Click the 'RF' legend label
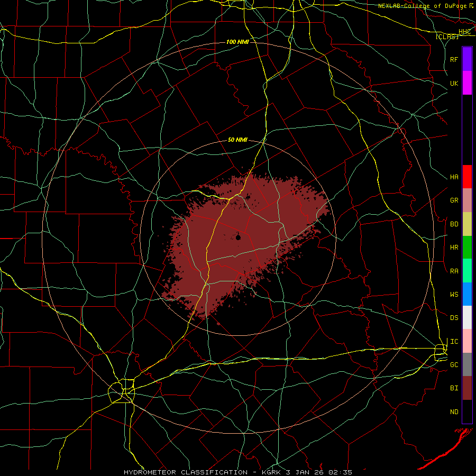The width and height of the screenshot is (476, 476). (454, 59)
